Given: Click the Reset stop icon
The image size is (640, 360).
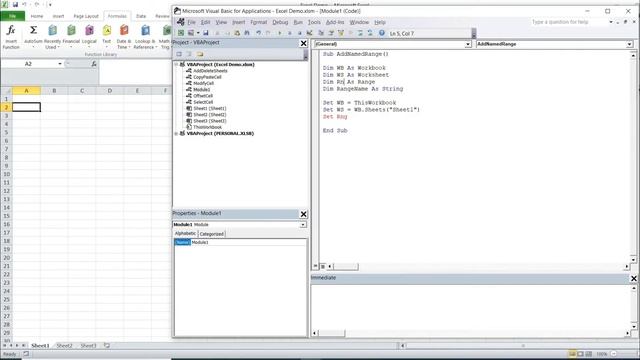Looking at the screenshot, I should 300,33.
